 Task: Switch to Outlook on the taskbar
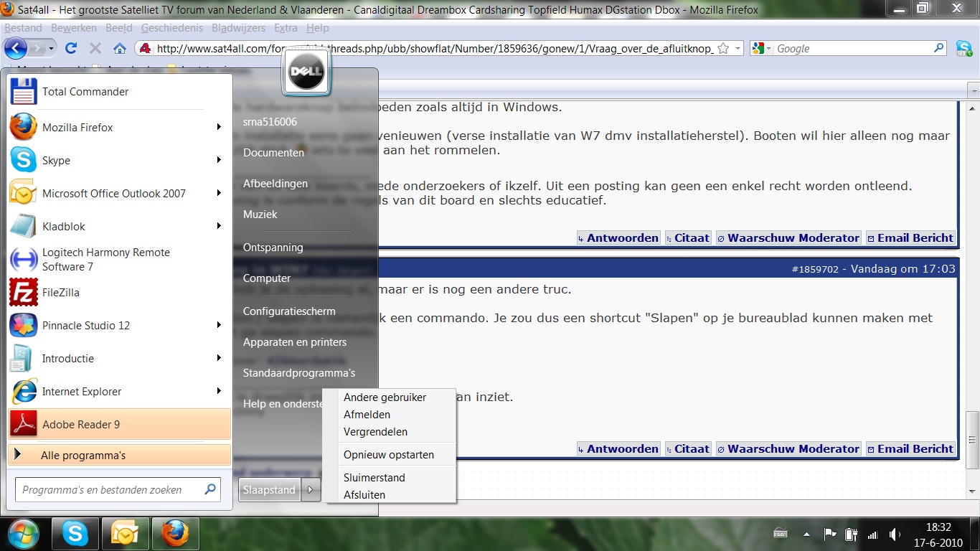[125, 534]
